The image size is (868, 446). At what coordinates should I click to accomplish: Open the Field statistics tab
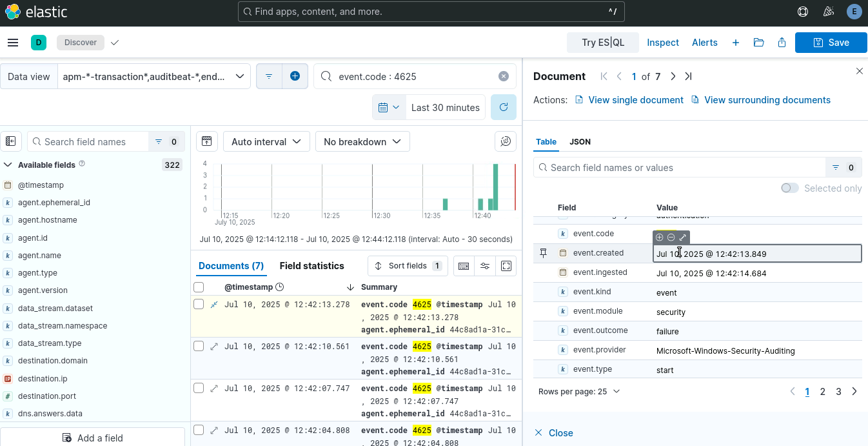pyautogui.click(x=311, y=265)
